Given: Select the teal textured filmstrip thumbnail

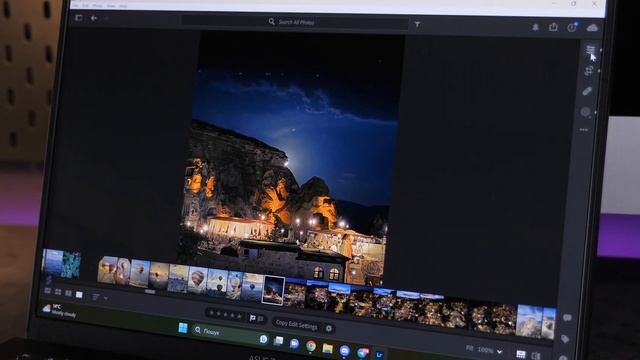Looking at the screenshot, I should click(71, 265).
